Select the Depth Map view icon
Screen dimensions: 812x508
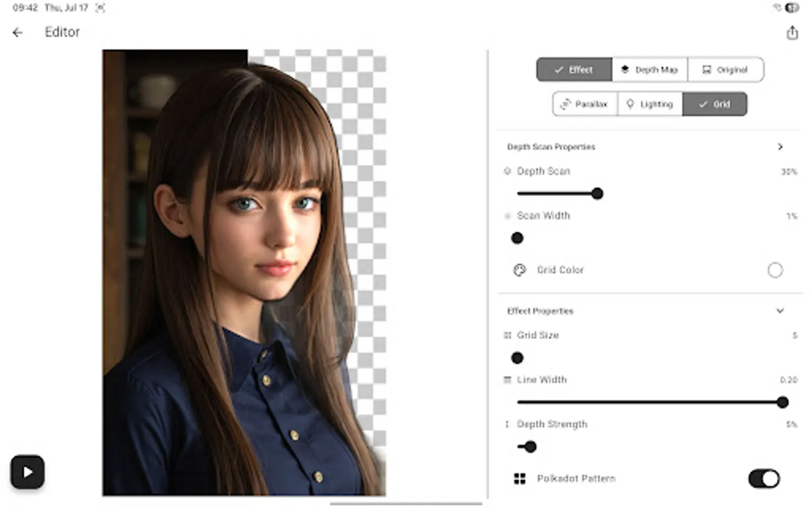click(x=625, y=69)
